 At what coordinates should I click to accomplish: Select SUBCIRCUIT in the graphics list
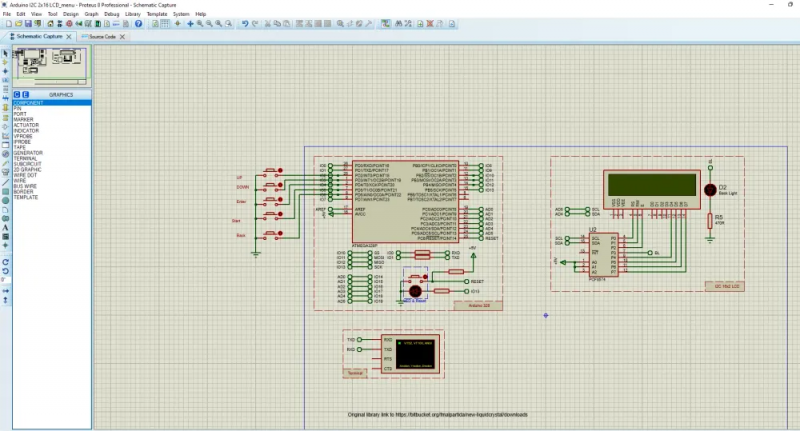27,164
